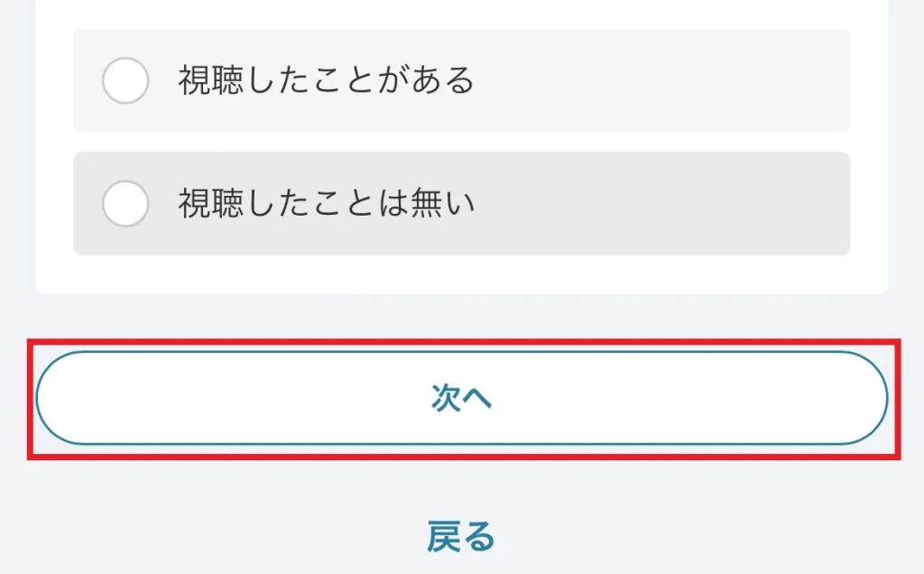Choose the 視聴したことは無い option row
Image resolution: width=924 pixels, height=574 pixels.
tap(461, 204)
